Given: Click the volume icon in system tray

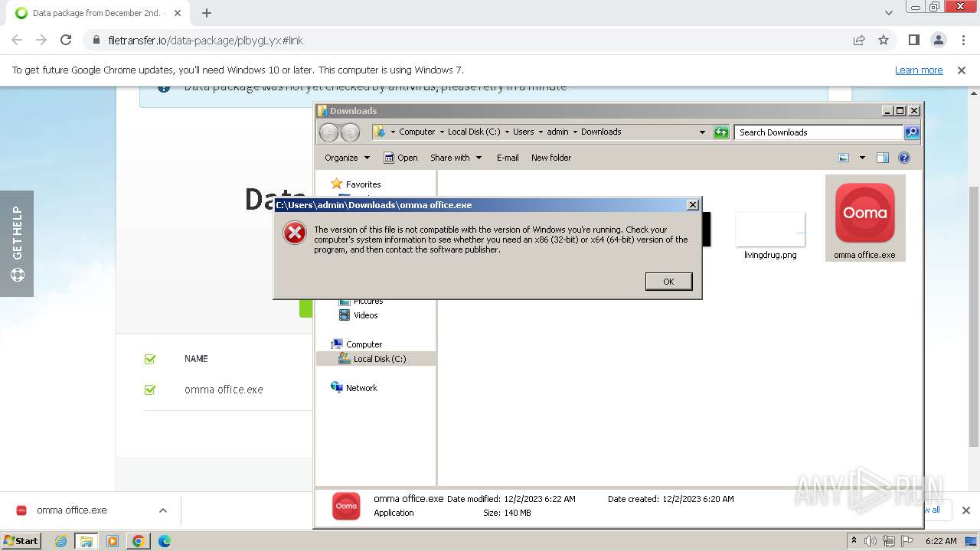Looking at the screenshot, I should 871,541.
